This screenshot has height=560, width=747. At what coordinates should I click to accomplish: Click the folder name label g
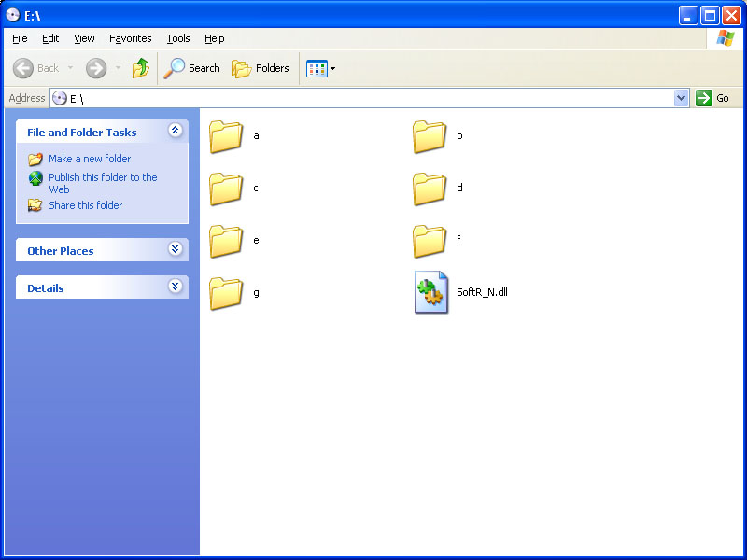point(256,293)
